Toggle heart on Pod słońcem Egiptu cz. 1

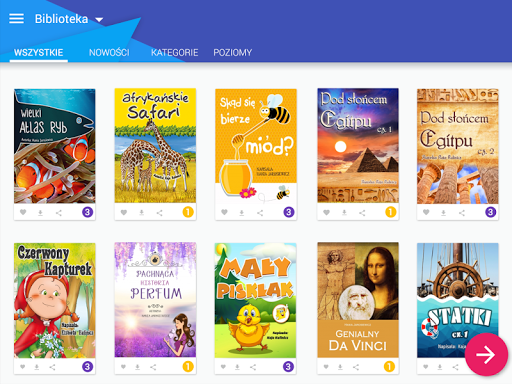pos(326,212)
